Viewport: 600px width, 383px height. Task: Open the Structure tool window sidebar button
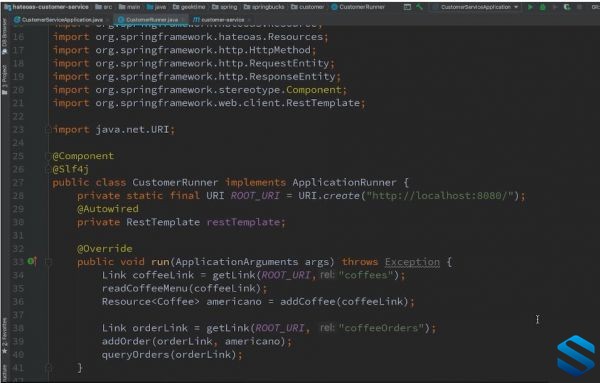[5, 373]
